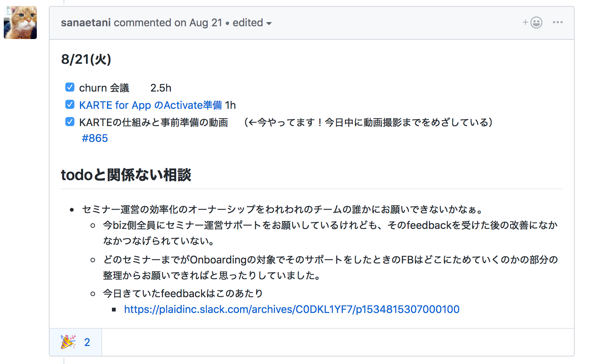Click the churn 会議 2.5h task text
The height and width of the screenshot is (364, 601).
(125, 88)
